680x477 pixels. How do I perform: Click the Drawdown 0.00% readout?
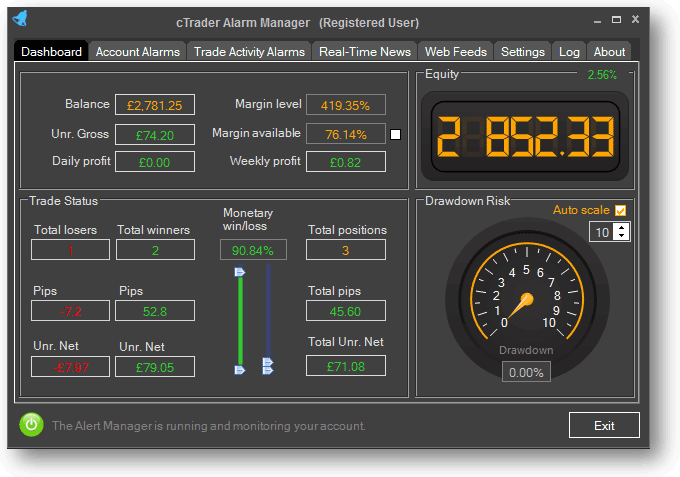526,372
